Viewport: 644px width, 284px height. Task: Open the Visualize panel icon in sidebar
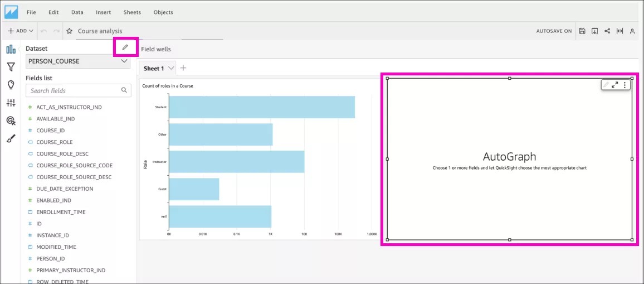click(11, 49)
